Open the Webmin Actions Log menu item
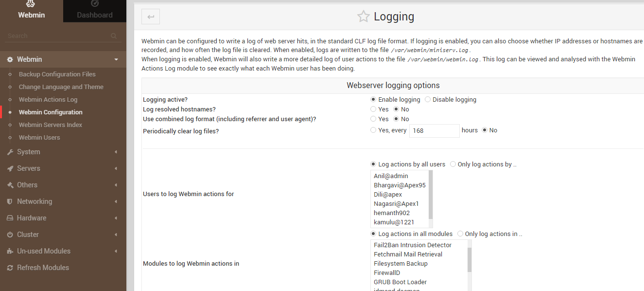The image size is (644, 291). point(48,99)
